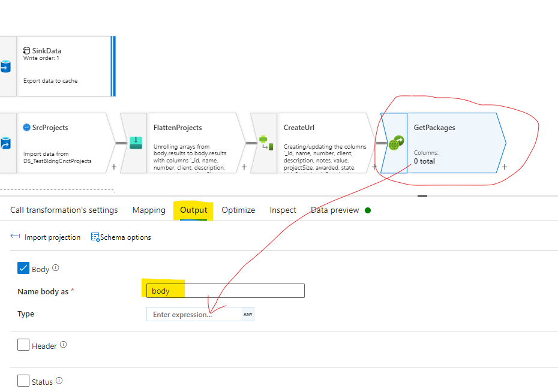Screen dimensions: 558x392
Task: Switch to the Mapping tab
Action: click(x=149, y=210)
